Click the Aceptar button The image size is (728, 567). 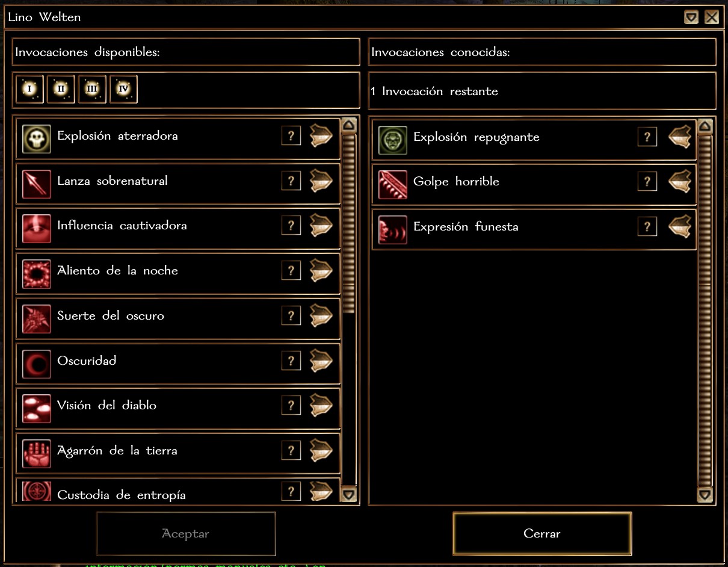(186, 533)
